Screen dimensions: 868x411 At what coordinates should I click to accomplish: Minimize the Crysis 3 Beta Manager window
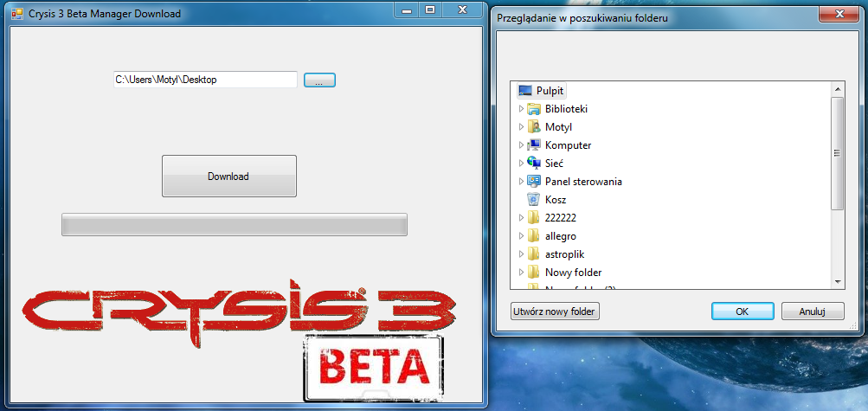tap(408, 10)
